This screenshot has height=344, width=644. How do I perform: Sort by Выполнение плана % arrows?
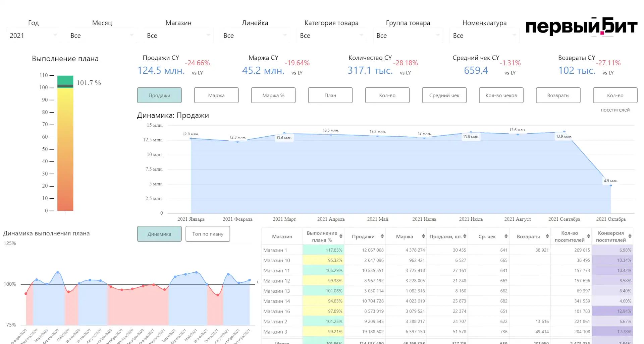point(341,236)
